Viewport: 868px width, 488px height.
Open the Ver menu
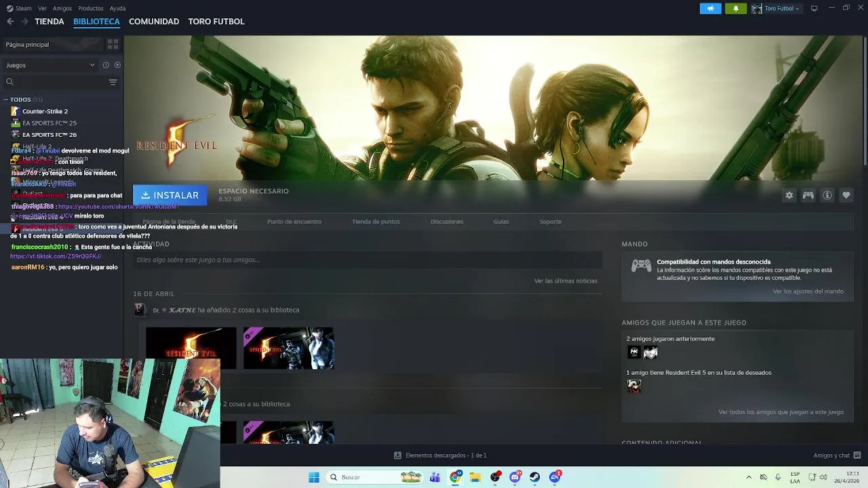point(43,8)
